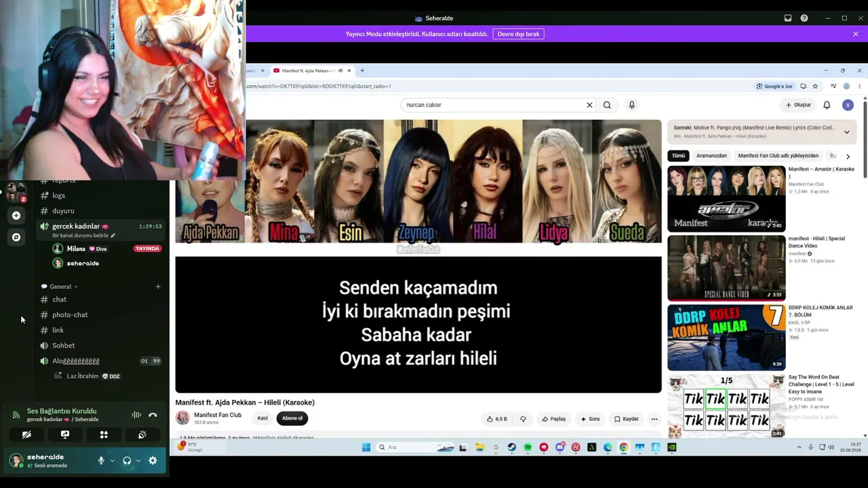Open the Windows Start button
This screenshot has width=868, height=488.
(x=366, y=447)
